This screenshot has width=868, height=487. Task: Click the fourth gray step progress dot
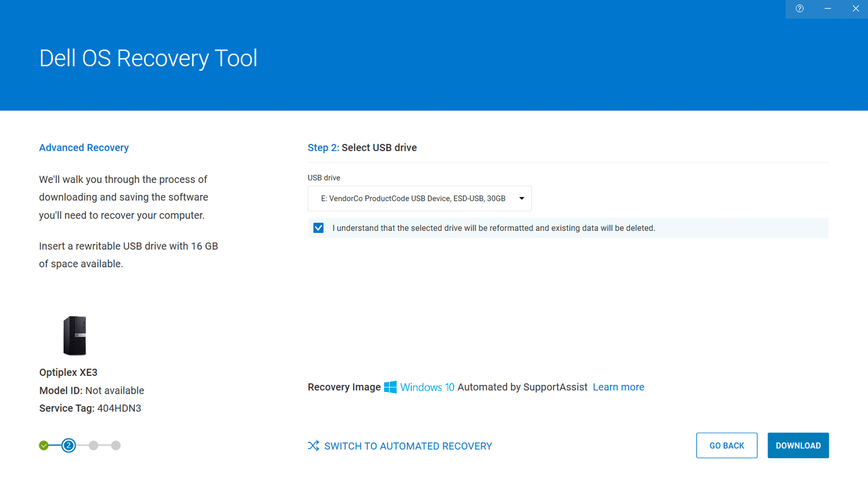116,446
